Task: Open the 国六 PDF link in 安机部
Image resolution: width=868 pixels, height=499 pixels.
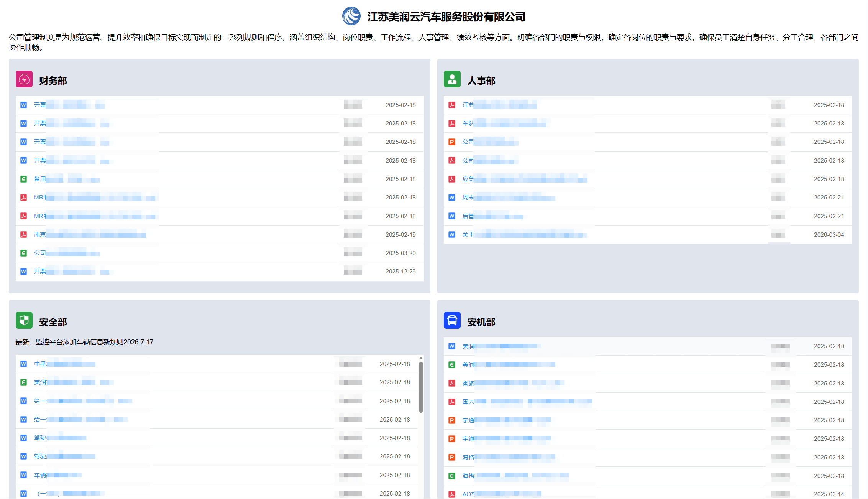Action: tap(527, 402)
